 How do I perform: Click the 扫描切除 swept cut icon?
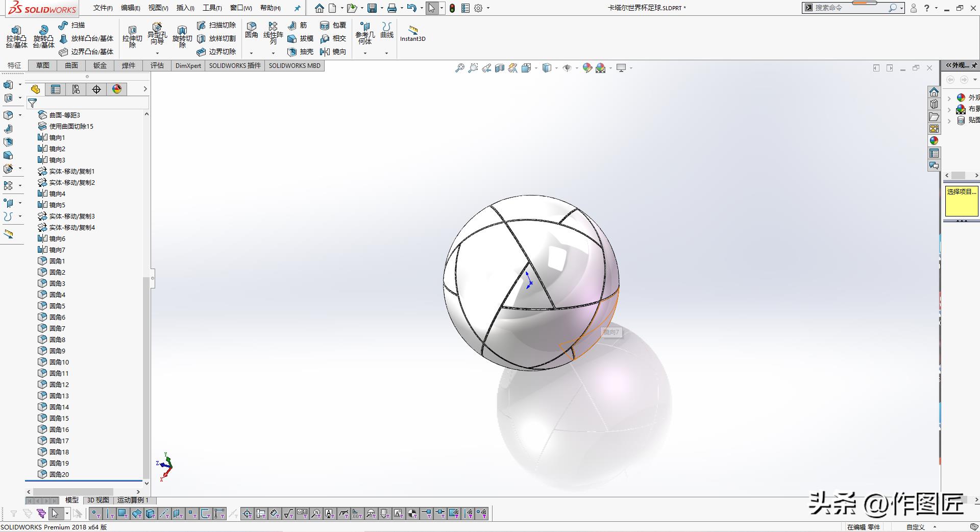(x=216, y=25)
